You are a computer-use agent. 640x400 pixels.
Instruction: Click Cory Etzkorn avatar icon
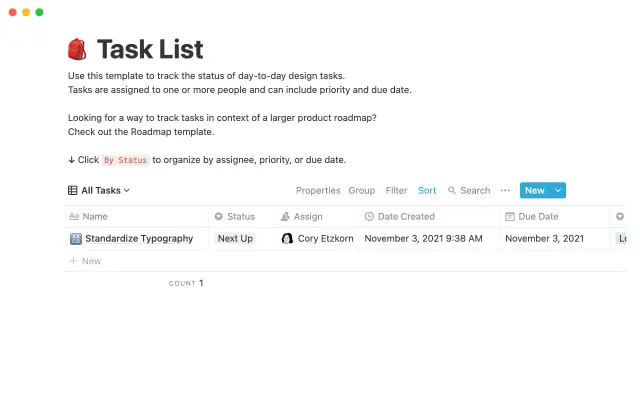pyautogui.click(x=287, y=239)
